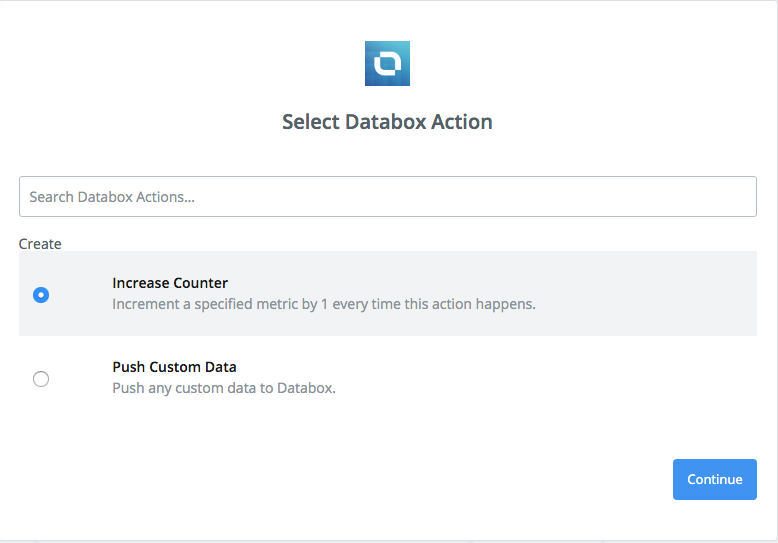The width and height of the screenshot is (778, 543).
Task: Focus the Search Databox Actions field
Action: (388, 197)
